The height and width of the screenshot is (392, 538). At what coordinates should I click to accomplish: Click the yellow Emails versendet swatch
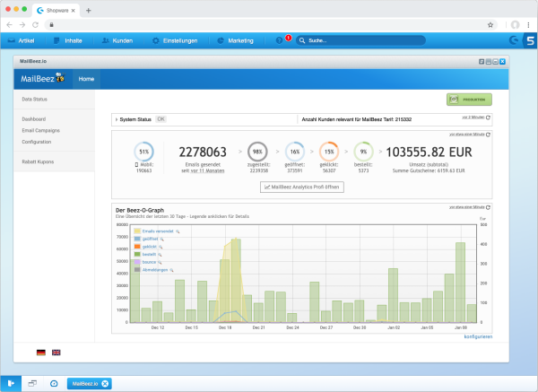point(137,231)
